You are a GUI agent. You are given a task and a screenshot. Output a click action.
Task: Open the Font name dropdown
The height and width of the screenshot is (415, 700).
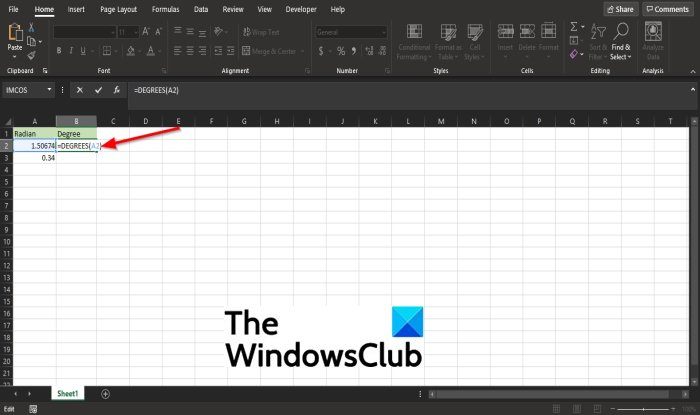coord(112,32)
